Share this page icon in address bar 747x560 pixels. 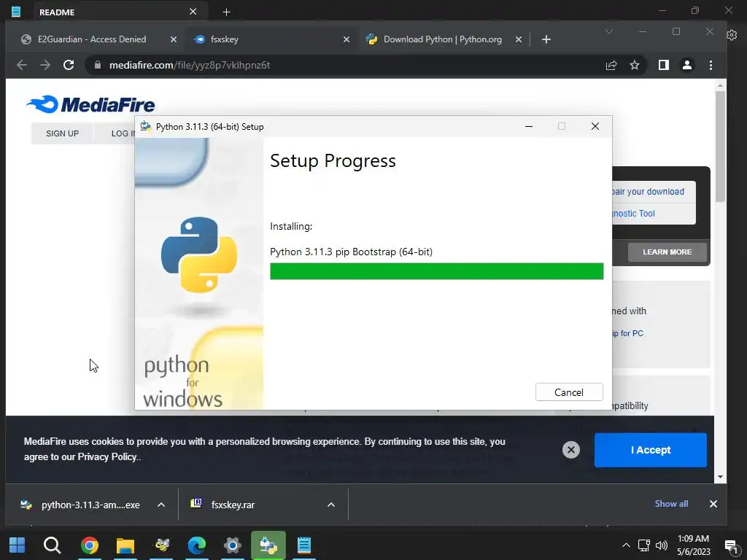[x=611, y=65]
